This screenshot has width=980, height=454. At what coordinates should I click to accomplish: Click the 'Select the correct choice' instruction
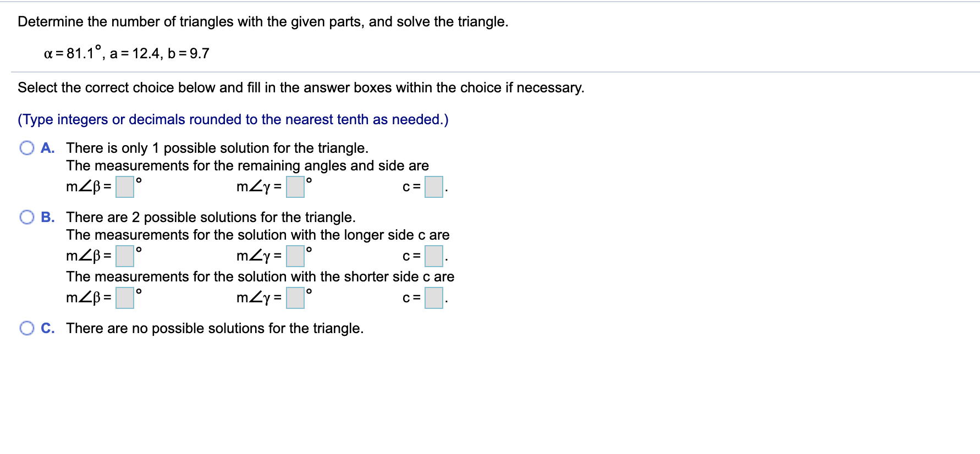pyautogui.click(x=300, y=87)
